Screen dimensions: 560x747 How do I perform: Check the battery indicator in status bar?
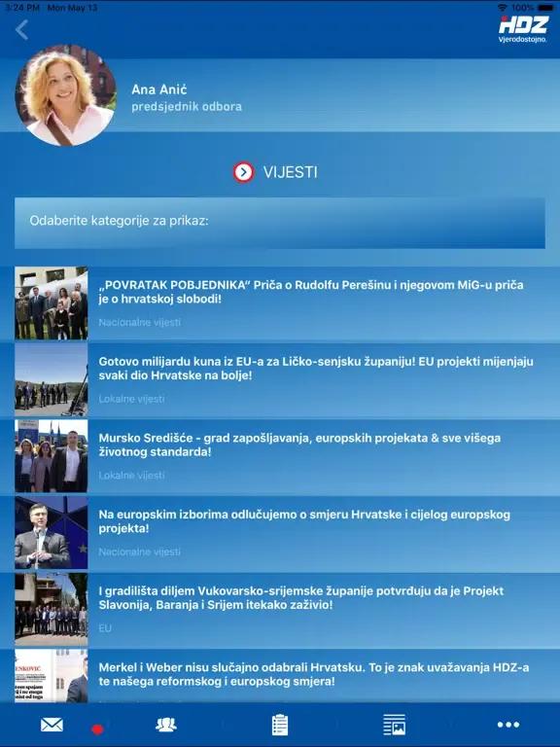pos(545,8)
